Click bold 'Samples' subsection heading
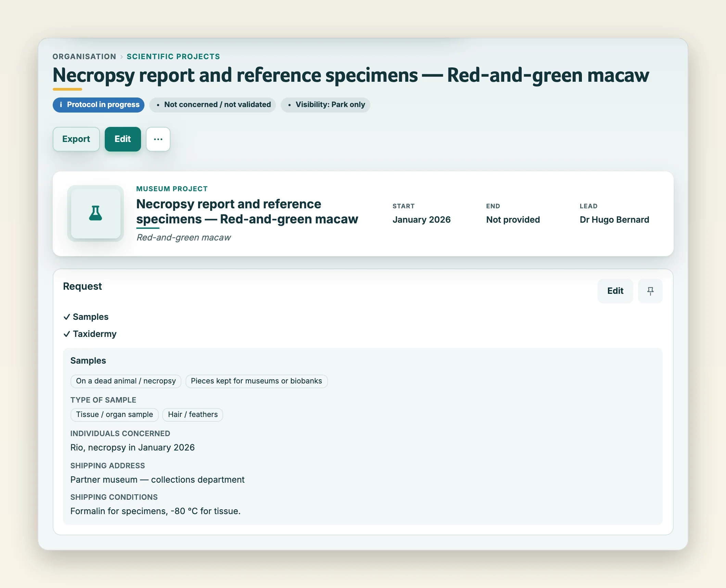 (x=88, y=361)
